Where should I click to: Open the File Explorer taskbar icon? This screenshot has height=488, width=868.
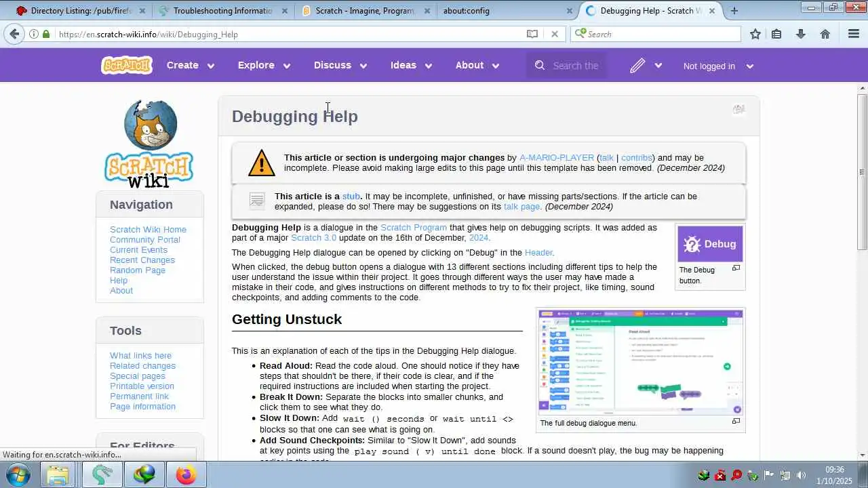coord(58,474)
